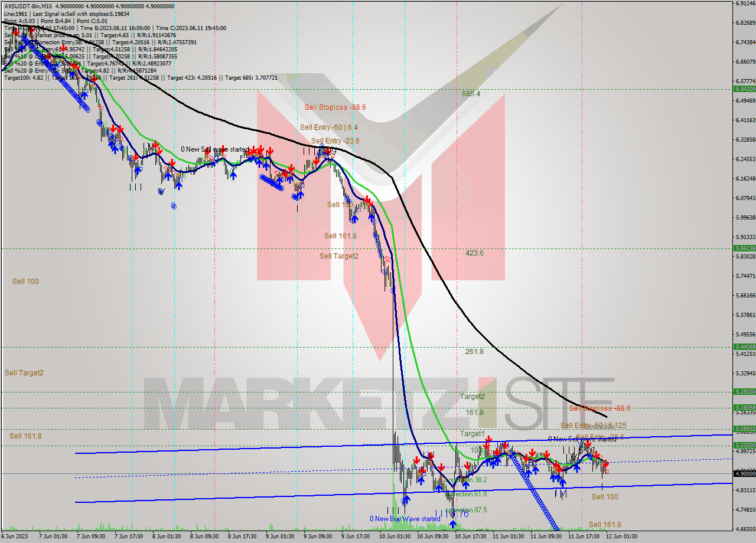Click the green 5.25000 price axis tag
The image size is (756, 543).
[x=744, y=391]
